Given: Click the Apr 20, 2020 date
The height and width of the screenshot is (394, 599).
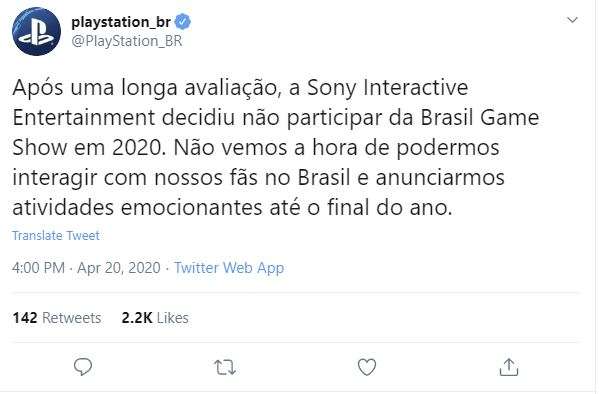Looking at the screenshot, I should point(119,268).
